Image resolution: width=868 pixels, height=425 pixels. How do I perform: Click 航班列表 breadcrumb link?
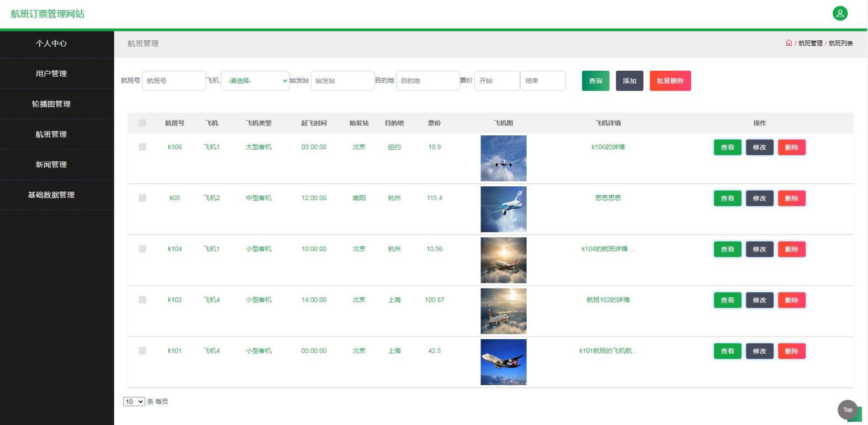840,43
